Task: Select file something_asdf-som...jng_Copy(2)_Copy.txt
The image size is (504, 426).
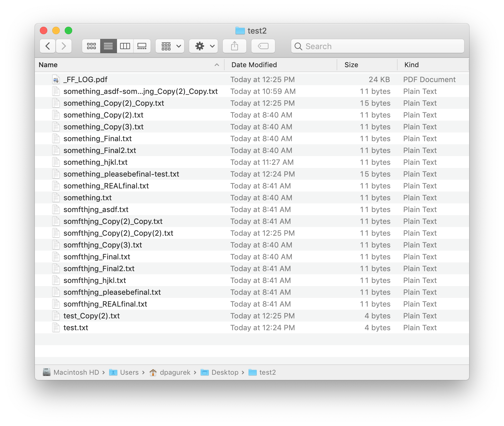Action: pos(141,91)
